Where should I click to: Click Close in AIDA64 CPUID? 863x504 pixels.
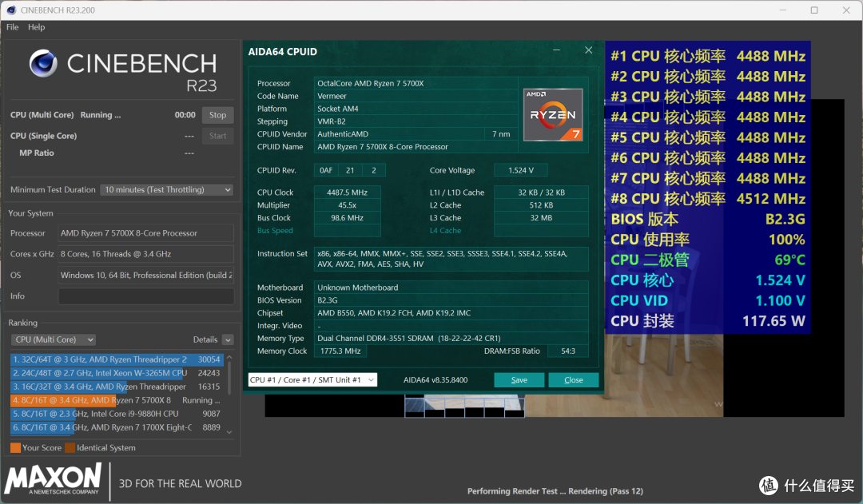pyautogui.click(x=574, y=380)
